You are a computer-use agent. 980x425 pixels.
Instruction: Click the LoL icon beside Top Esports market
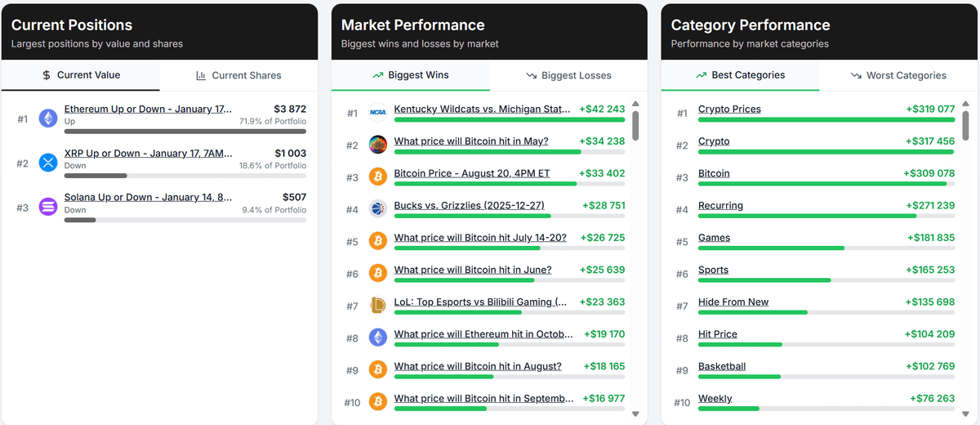(x=378, y=306)
